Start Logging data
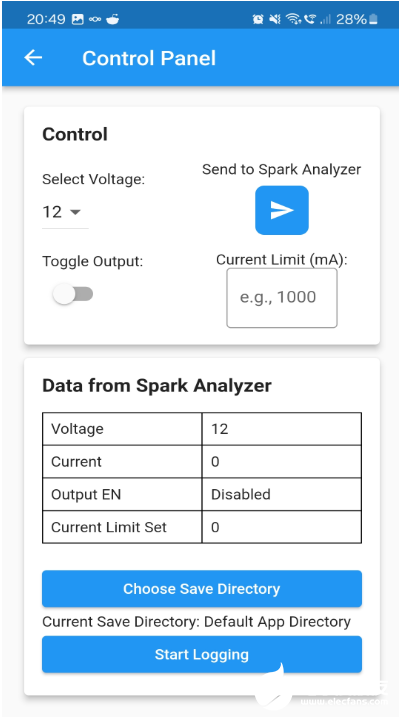 (x=202, y=654)
